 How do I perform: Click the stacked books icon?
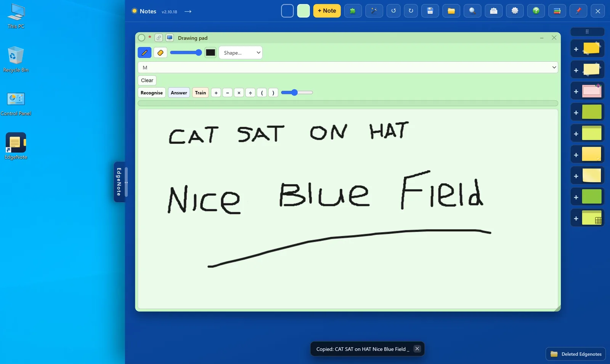(x=557, y=11)
